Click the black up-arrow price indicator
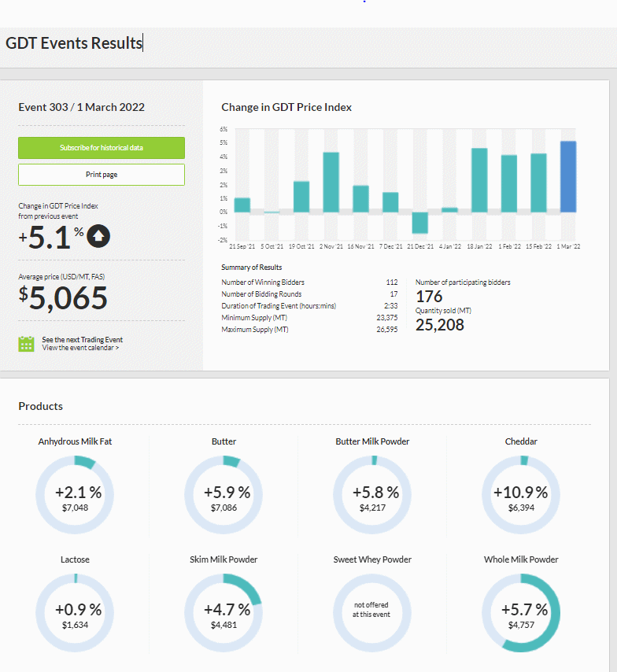The width and height of the screenshot is (617, 672). [x=98, y=236]
